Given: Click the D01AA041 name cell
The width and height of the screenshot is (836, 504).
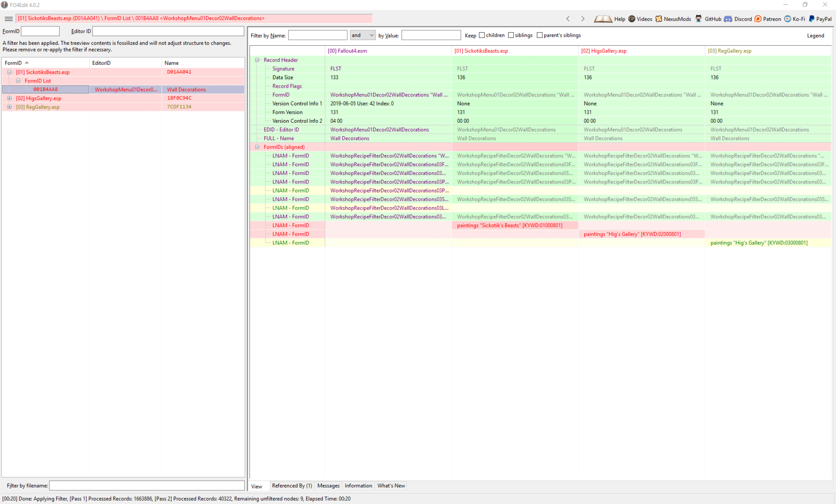Looking at the screenshot, I should 179,72.
